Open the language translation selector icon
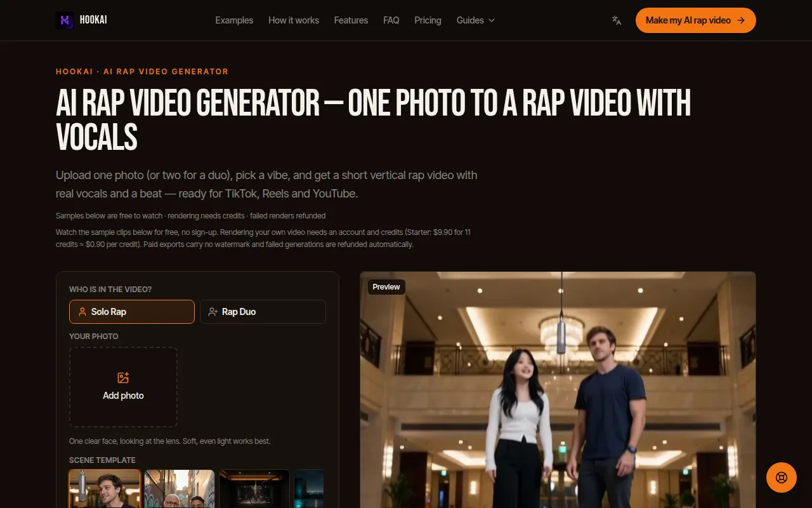The image size is (812, 508). click(x=617, y=20)
